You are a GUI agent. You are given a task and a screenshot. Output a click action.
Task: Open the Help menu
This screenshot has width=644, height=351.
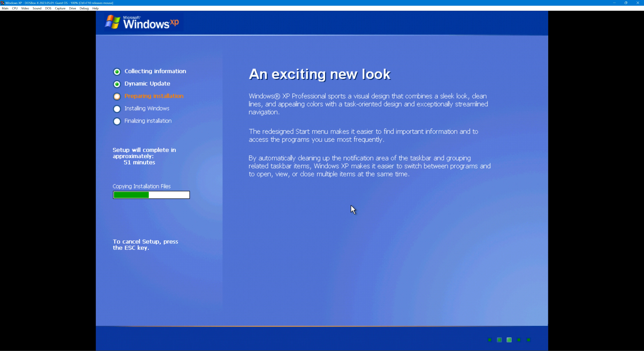[x=95, y=8]
